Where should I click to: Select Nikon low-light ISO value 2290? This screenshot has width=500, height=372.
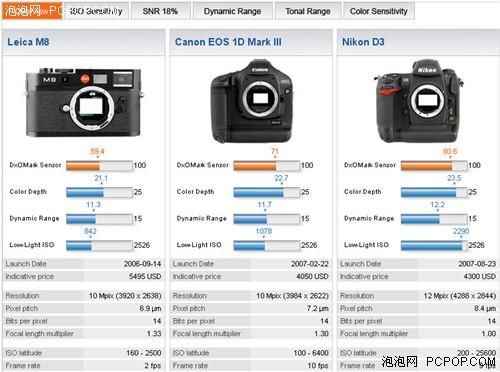(461, 231)
